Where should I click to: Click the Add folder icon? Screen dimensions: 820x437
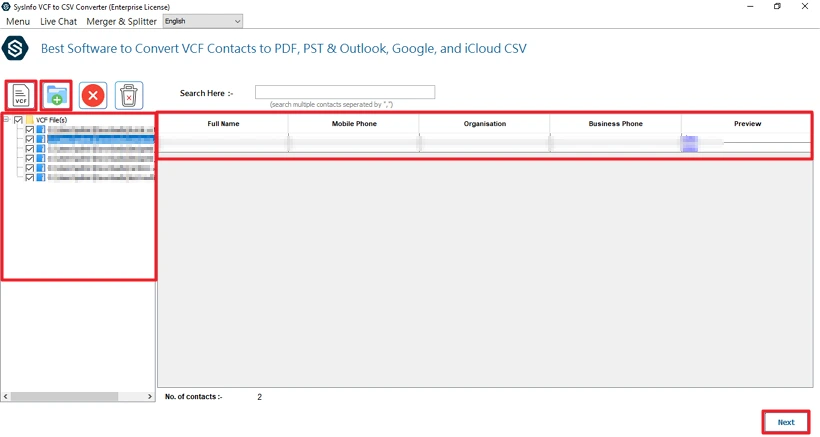coord(57,95)
